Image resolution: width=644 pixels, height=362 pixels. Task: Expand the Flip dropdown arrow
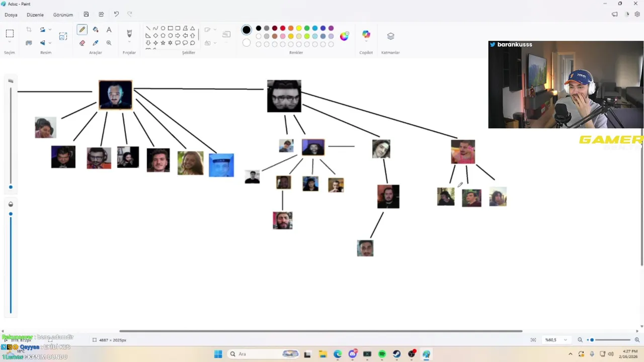pyautogui.click(x=50, y=43)
